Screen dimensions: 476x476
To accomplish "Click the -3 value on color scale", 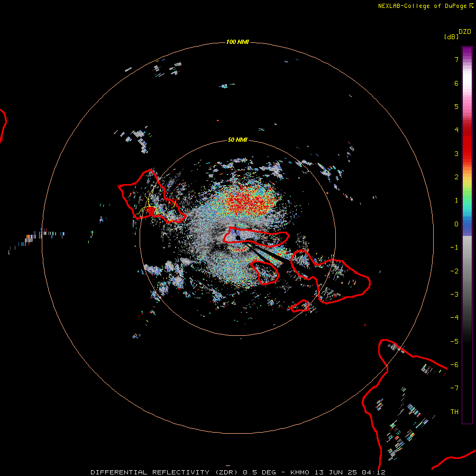I will click(454, 295).
